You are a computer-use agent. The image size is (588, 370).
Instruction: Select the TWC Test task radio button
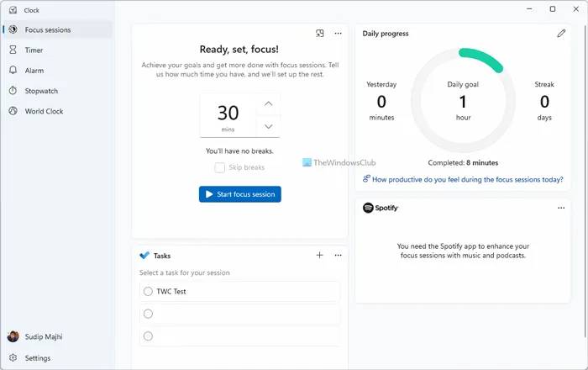(148, 291)
